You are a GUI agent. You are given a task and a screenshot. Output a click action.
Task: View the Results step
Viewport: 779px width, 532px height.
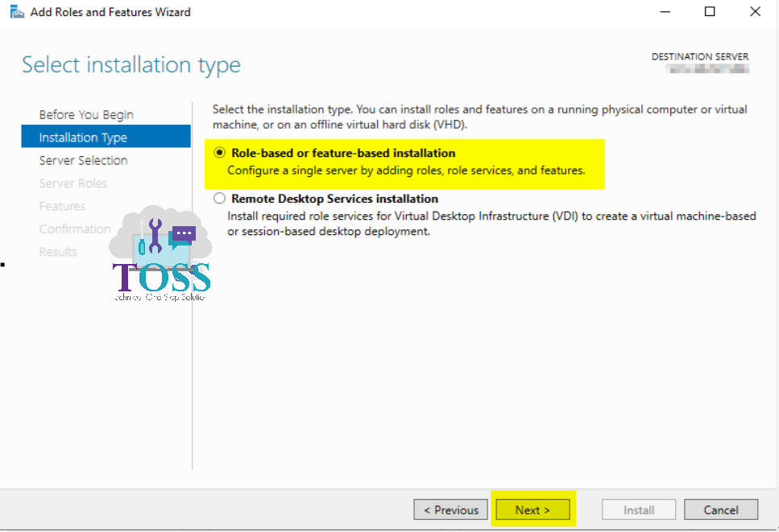(58, 251)
